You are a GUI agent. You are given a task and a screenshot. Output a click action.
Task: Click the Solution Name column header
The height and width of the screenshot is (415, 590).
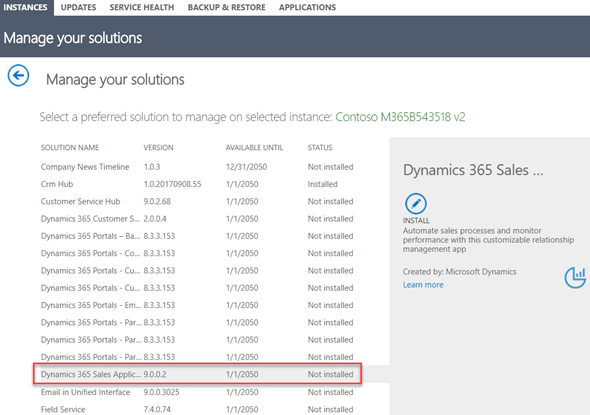[70, 147]
